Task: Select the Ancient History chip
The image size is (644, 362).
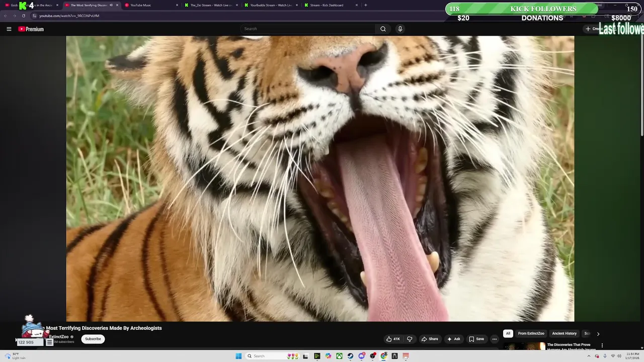Action: (565, 333)
